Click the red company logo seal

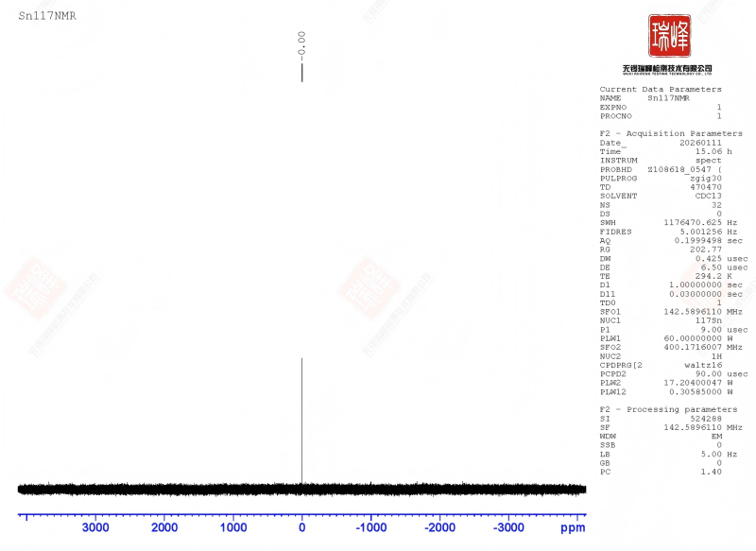point(668,36)
